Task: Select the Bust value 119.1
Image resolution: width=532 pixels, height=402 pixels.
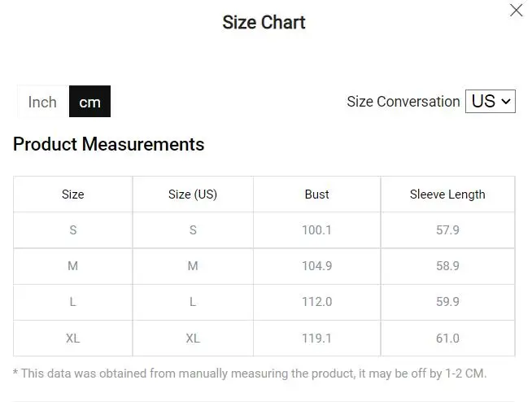Action: 316,338
